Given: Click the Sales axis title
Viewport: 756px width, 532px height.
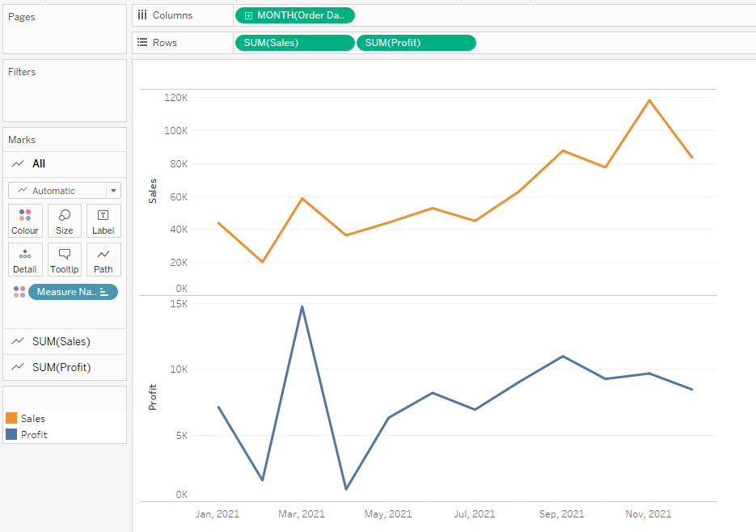Looking at the screenshot, I should click(x=153, y=191).
